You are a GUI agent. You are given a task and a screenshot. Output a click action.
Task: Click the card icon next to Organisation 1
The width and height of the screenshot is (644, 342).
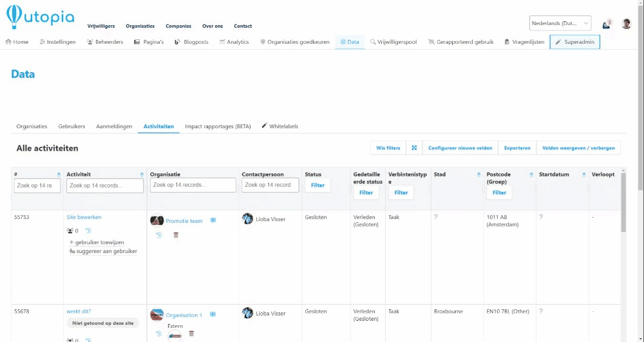[213, 314]
